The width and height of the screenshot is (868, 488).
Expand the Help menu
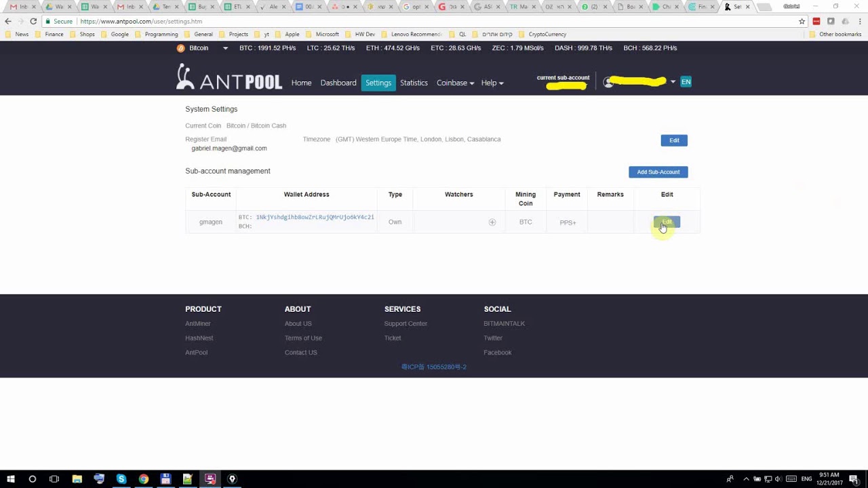492,83
